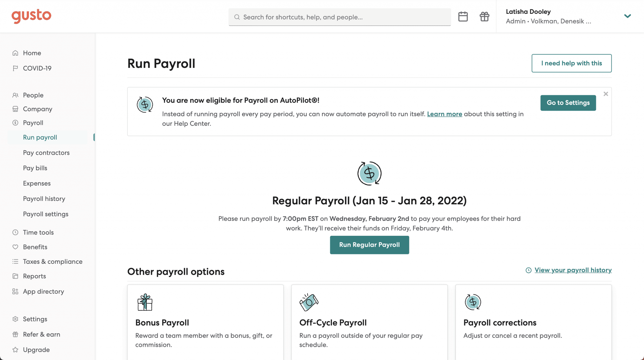Open the calendar icon in the top bar

463,16
